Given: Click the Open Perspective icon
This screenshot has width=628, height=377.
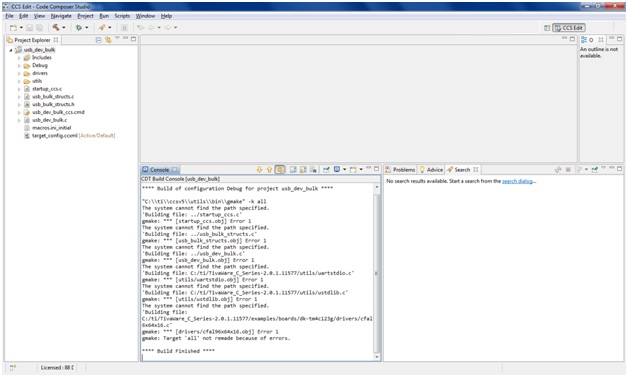Looking at the screenshot, I should 547,28.
